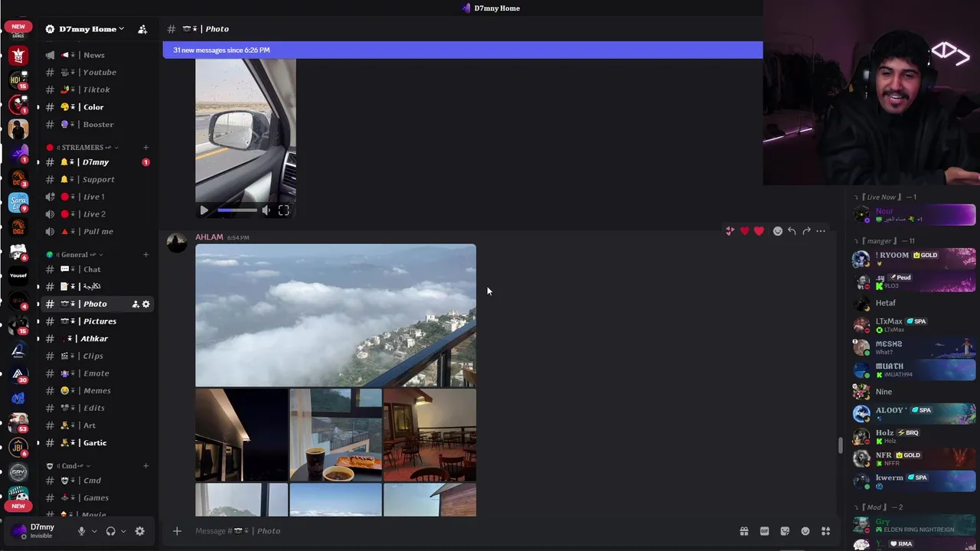980x551 pixels.
Task: Join the Pull me voice channel
Action: point(98,232)
